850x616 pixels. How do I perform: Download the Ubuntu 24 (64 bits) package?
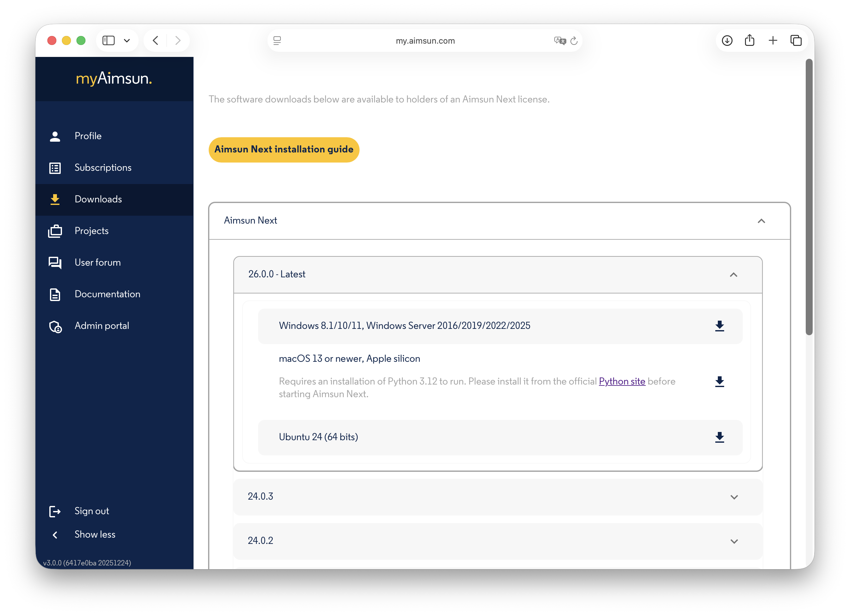(719, 437)
